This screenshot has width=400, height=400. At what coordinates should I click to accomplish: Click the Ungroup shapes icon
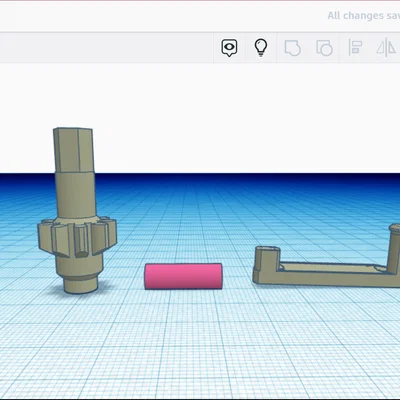point(324,48)
